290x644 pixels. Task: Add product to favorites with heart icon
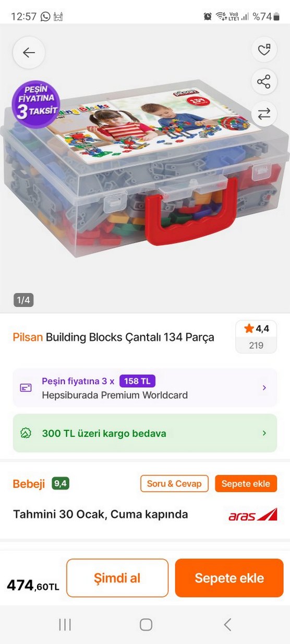point(264,51)
